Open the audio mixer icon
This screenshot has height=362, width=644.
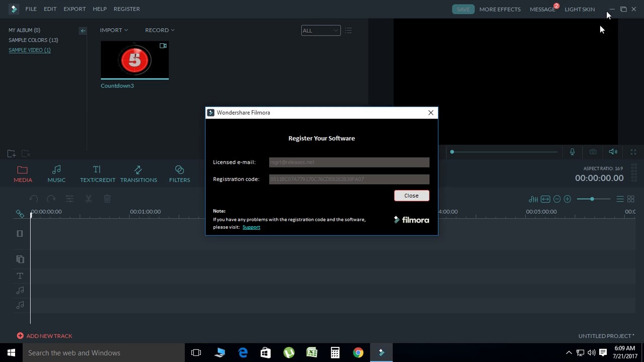pyautogui.click(x=533, y=199)
